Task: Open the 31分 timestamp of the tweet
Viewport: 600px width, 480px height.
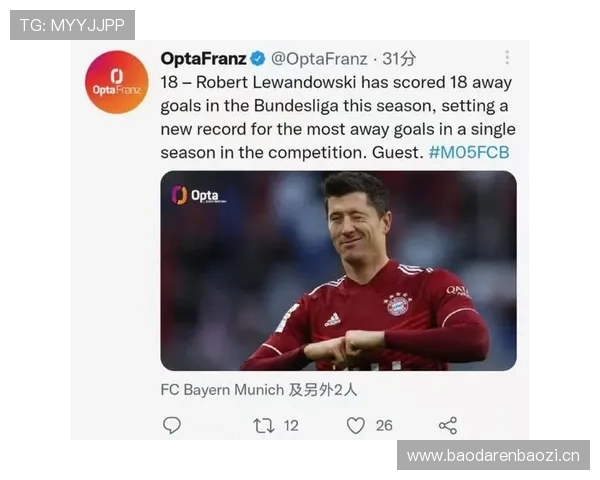Action: point(399,59)
